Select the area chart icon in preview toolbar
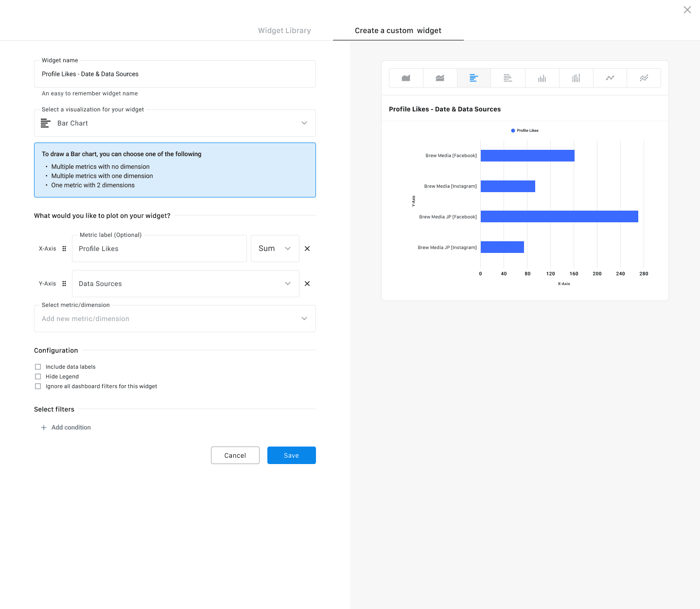Image resolution: width=700 pixels, height=609 pixels. pyautogui.click(x=406, y=78)
